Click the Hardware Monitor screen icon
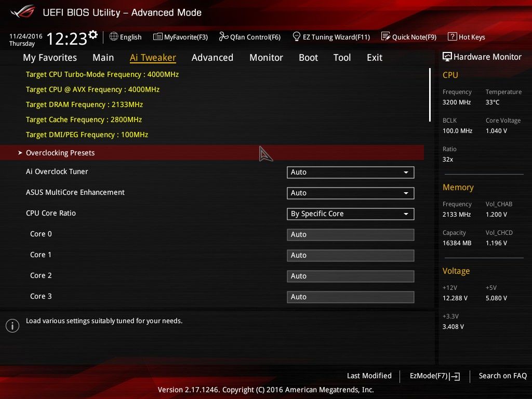 [447, 57]
